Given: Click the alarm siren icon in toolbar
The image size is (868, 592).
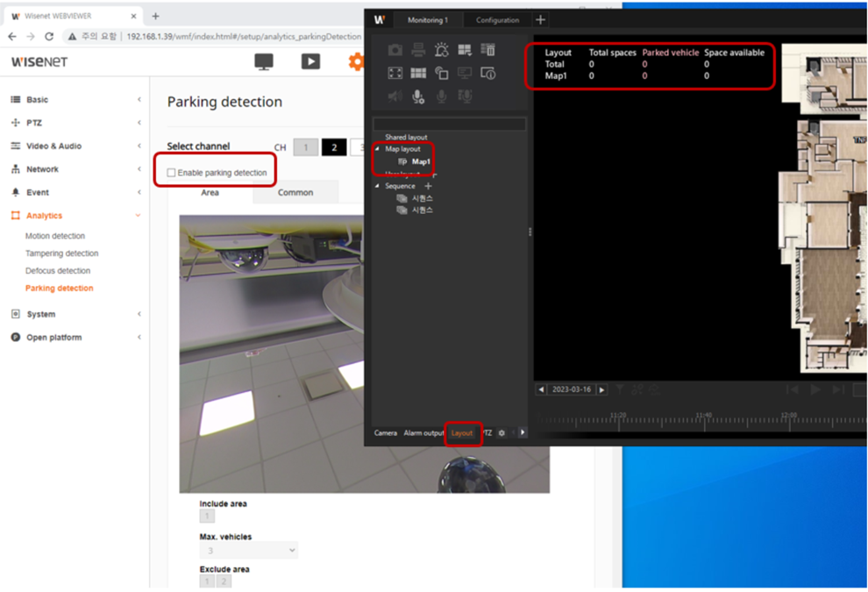Looking at the screenshot, I should pos(441,50).
